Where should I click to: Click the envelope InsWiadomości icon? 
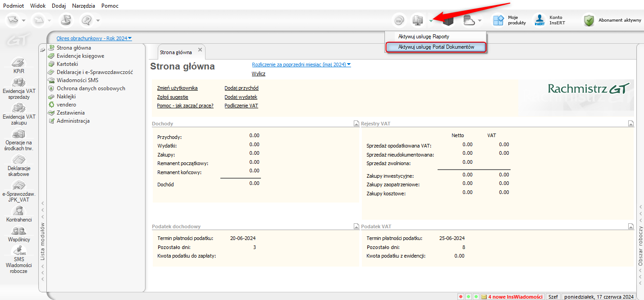coord(484,297)
